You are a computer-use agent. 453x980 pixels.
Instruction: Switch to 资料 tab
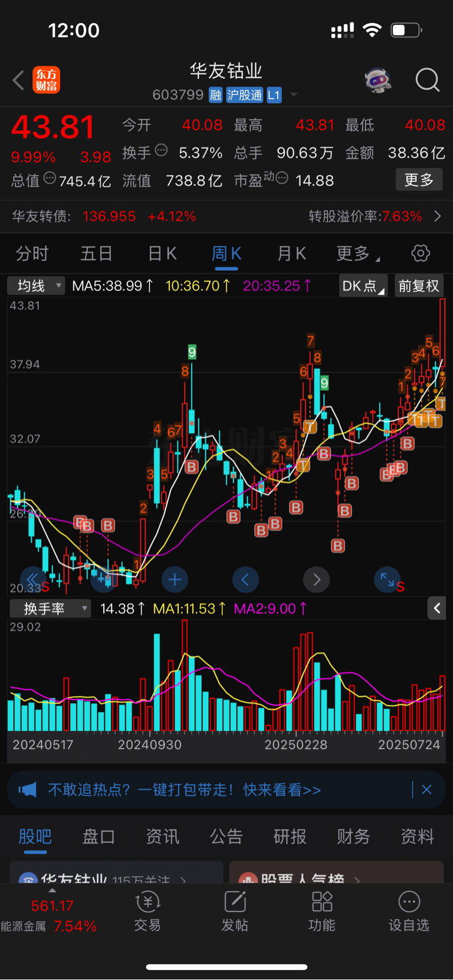coord(418,836)
